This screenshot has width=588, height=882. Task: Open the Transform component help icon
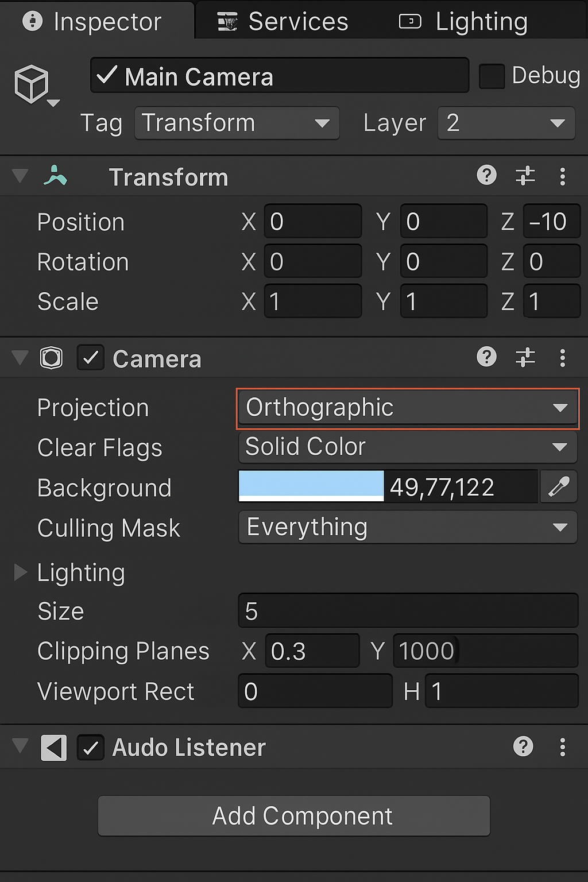coord(486,175)
